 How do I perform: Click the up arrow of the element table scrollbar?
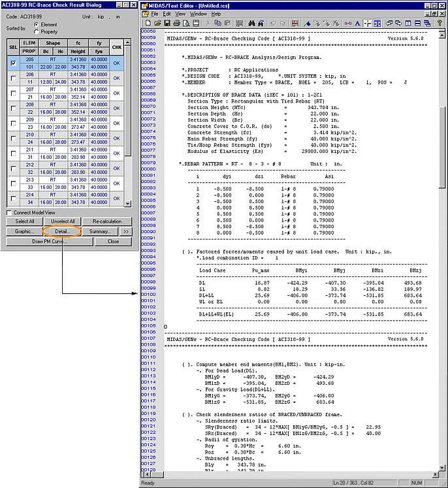[127, 42]
